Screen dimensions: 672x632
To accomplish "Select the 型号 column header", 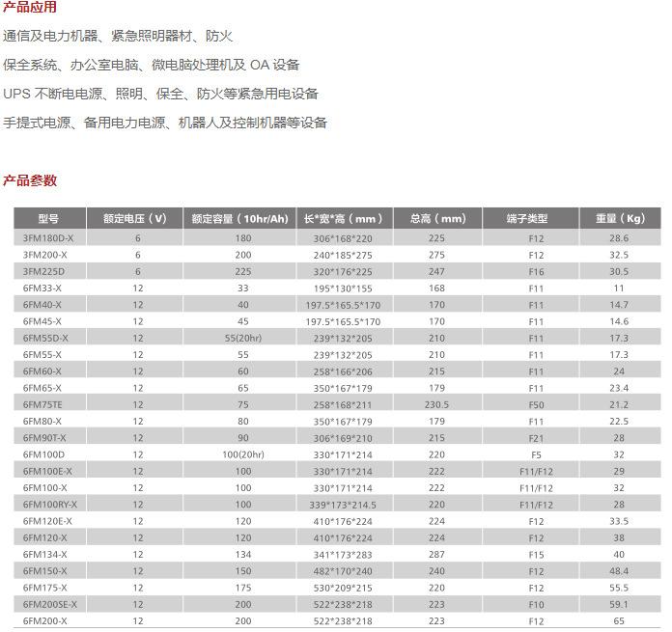I will pos(48,218).
